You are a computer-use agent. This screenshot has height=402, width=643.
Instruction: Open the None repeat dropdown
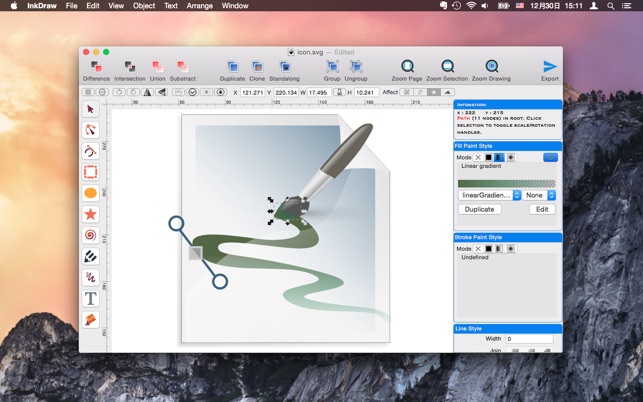540,196
